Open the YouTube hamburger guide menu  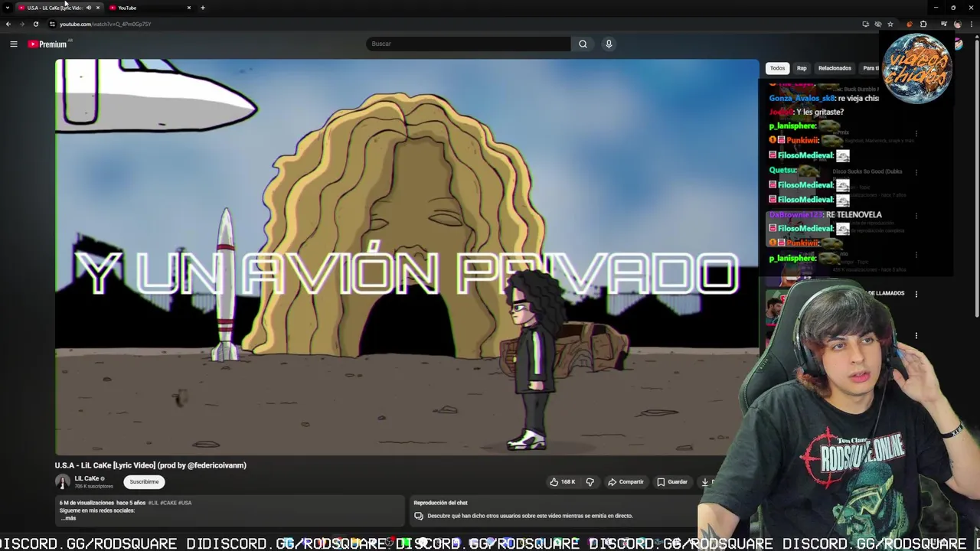13,44
